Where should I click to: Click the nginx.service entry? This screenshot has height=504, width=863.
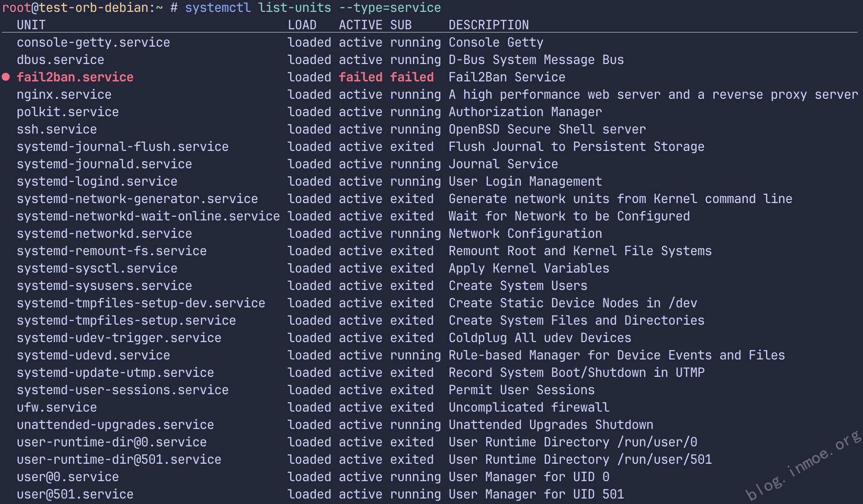coord(64,95)
